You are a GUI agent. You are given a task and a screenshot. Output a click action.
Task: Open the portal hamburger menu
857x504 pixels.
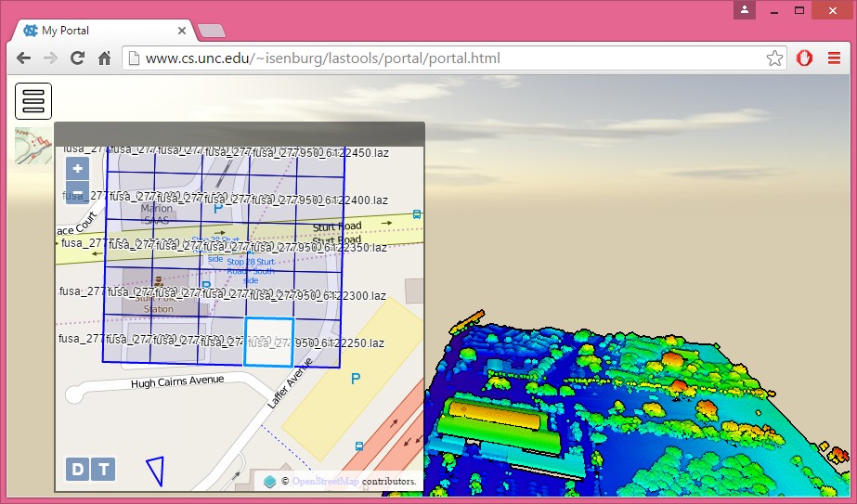[x=33, y=100]
